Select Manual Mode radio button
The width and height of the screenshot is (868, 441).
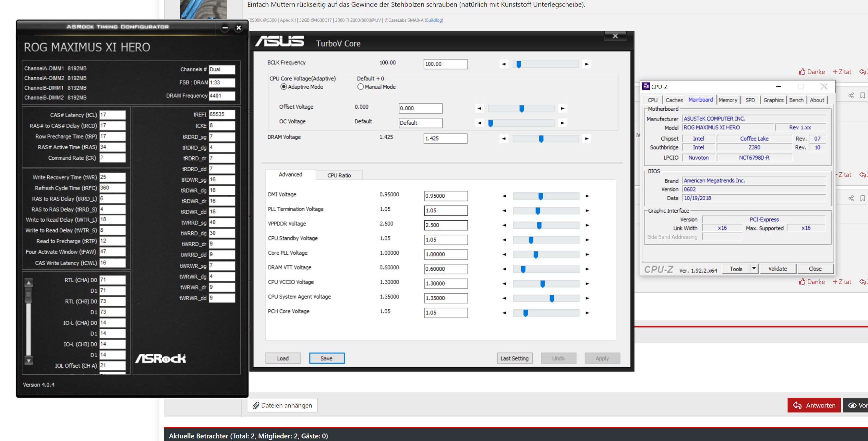point(361,87)
